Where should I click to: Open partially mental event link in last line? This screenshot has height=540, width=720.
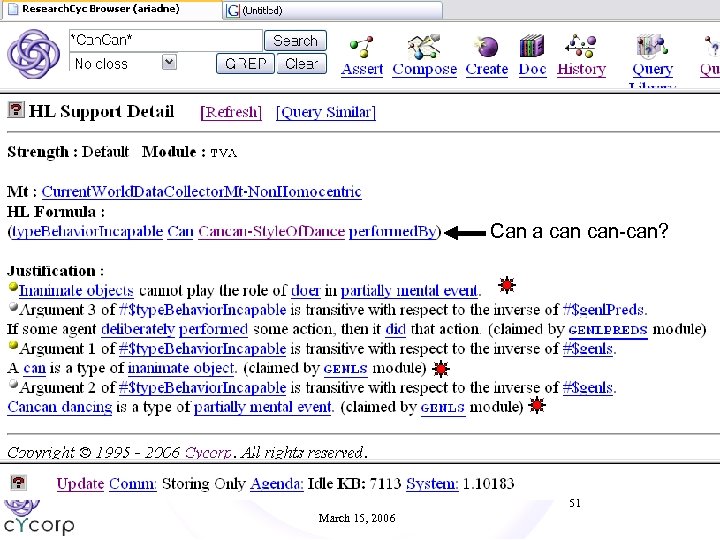coord(263,407)
